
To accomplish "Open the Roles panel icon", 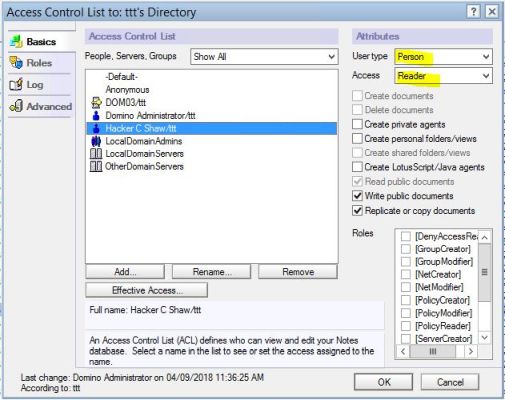I will [16, 63].
